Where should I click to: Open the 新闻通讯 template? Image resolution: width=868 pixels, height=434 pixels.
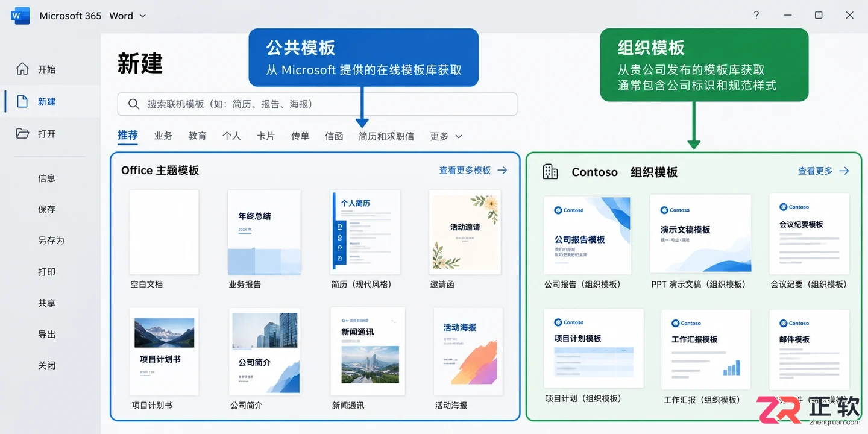pos(368,351)
